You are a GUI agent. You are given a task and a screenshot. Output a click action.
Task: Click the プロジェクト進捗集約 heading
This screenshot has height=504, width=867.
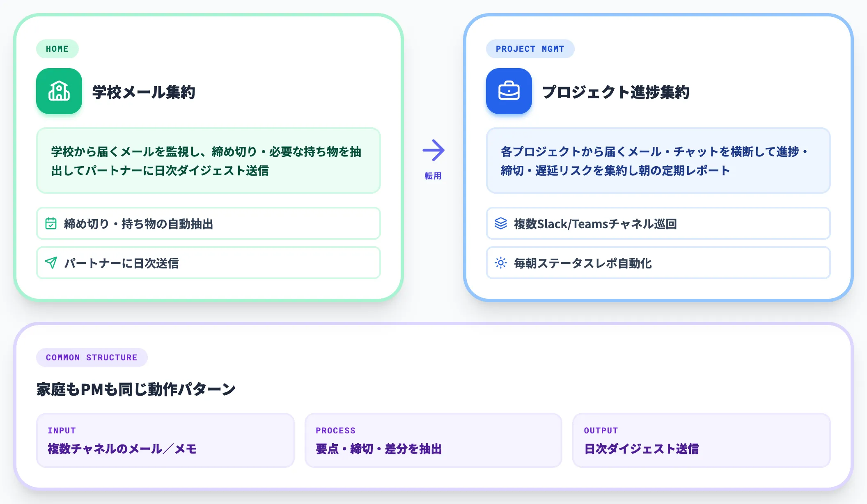[x=616, y=92]
